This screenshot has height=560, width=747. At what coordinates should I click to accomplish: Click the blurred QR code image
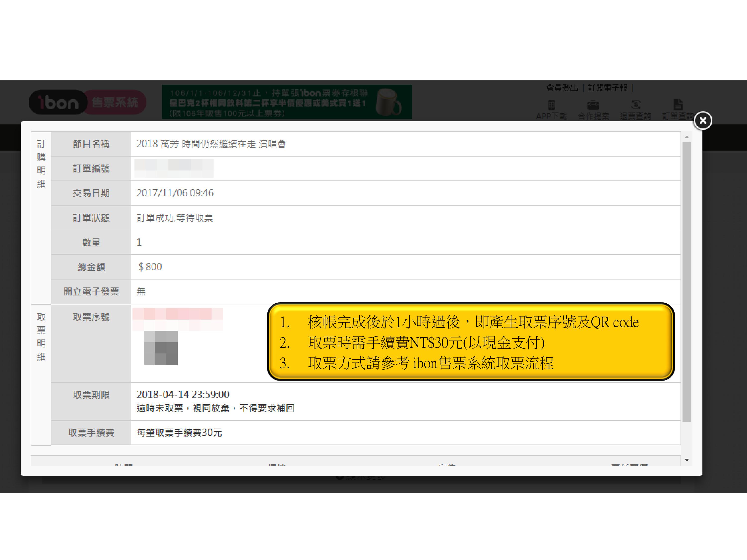161,348
